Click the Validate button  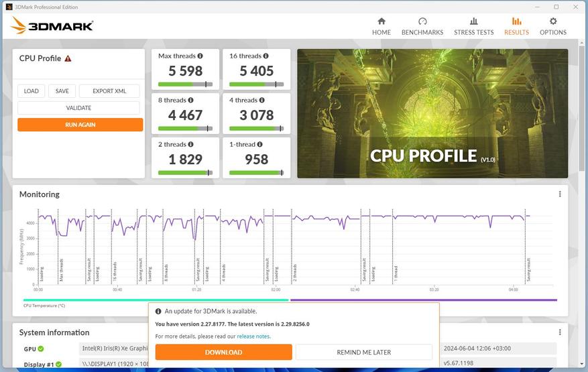point(78,108)
